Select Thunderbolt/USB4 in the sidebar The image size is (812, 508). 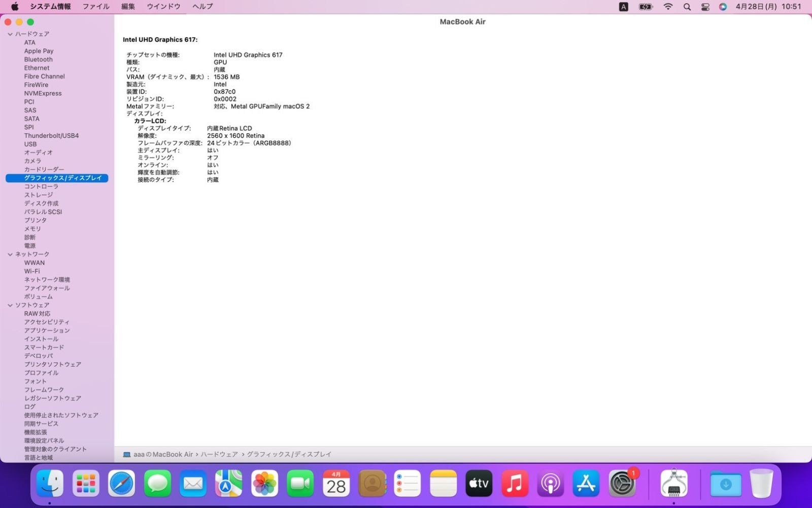pos(51,136)
